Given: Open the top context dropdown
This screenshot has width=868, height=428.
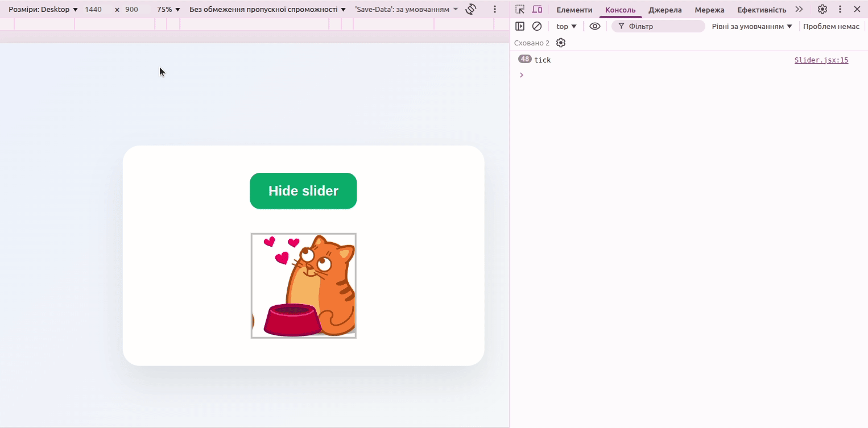Looking at the screenshot, I should pyautogui.click(x=567, y=26).
